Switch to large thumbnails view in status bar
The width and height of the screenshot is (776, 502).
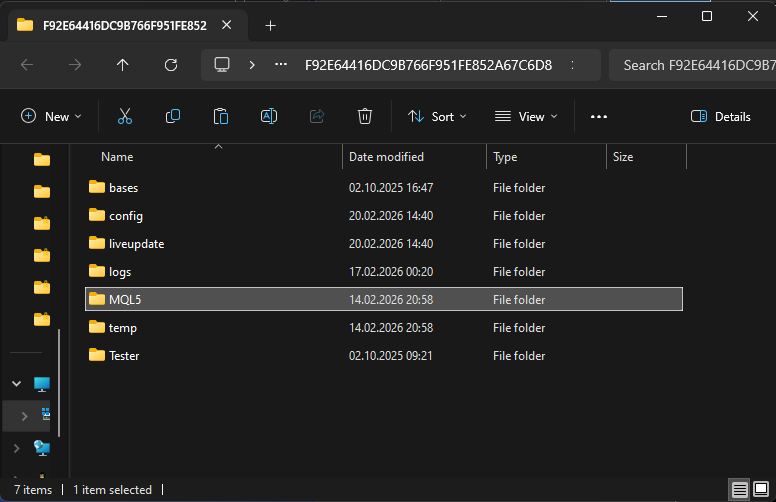pyautogui.click(x=763, y=490)
